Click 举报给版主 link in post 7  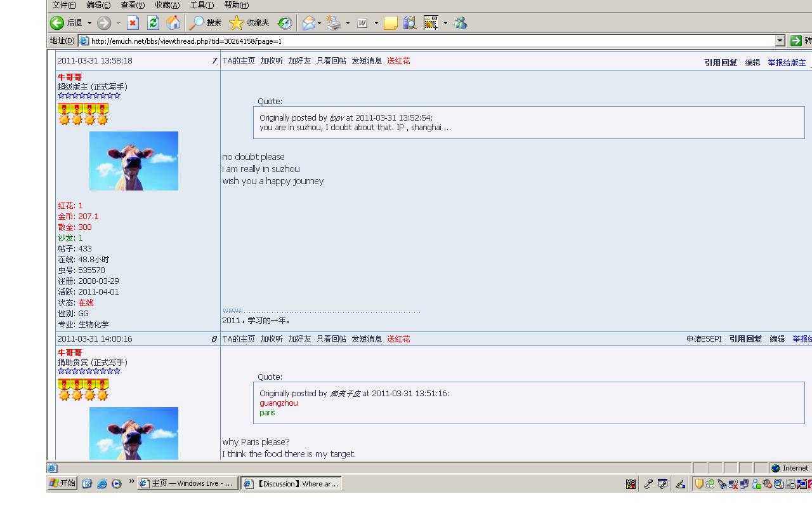[x=787, y=63]
